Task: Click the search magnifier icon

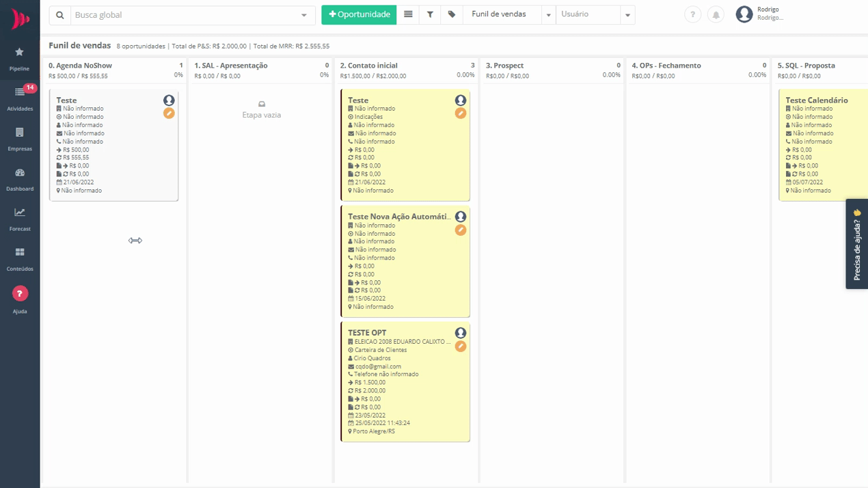Action: click(60, 15)
